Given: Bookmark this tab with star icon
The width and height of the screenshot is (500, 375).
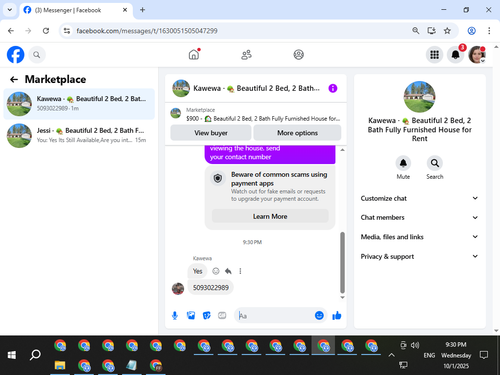Looking at the screenshot, I should pos(447,31).
